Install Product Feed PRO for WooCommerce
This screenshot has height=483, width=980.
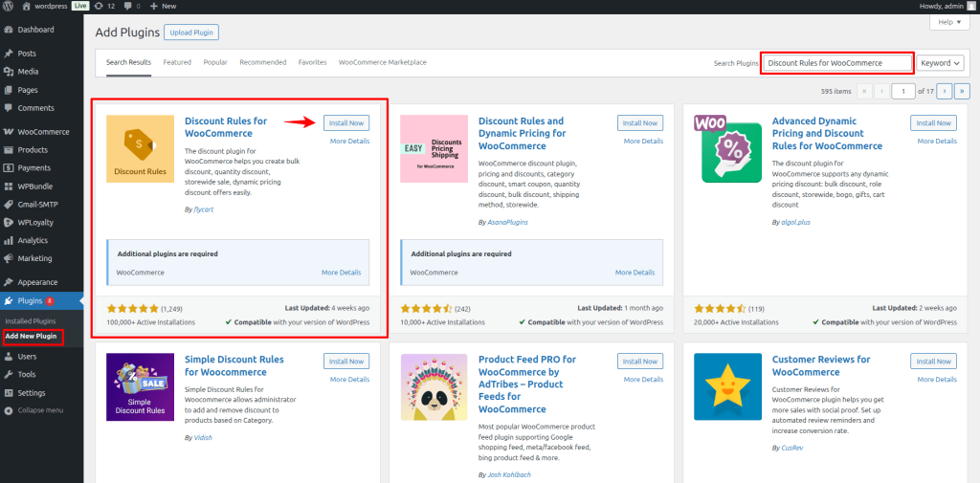click(x=640, y=362)
